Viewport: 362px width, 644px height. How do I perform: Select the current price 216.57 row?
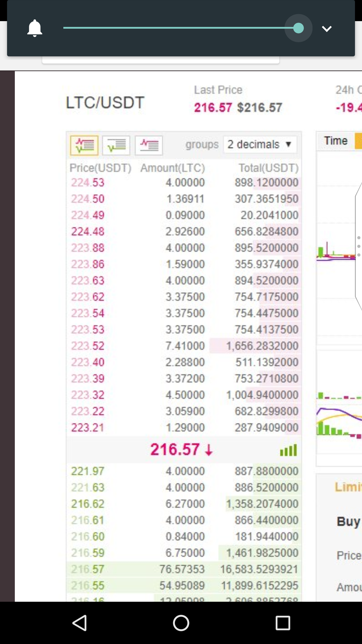(x=184, y=450)
